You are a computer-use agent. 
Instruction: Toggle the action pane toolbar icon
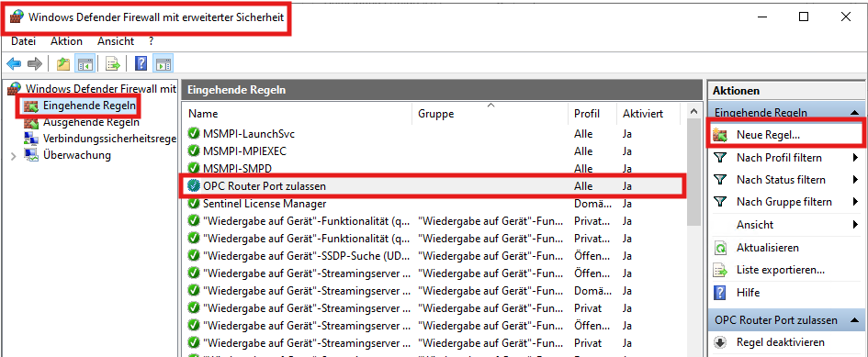(163, 64)
